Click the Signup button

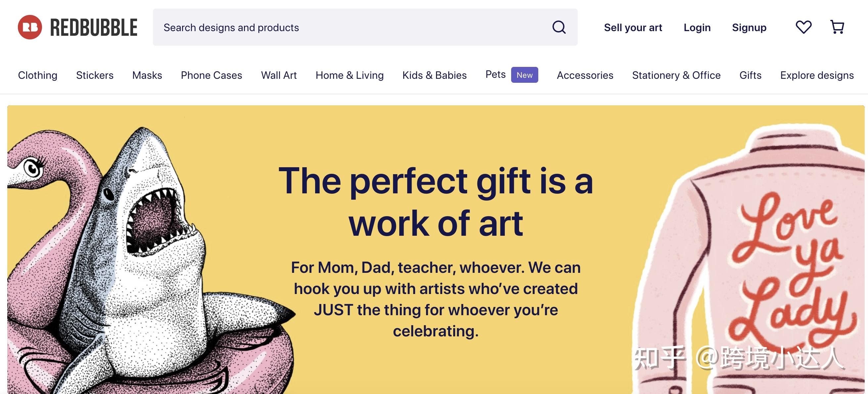pos(749,27)
